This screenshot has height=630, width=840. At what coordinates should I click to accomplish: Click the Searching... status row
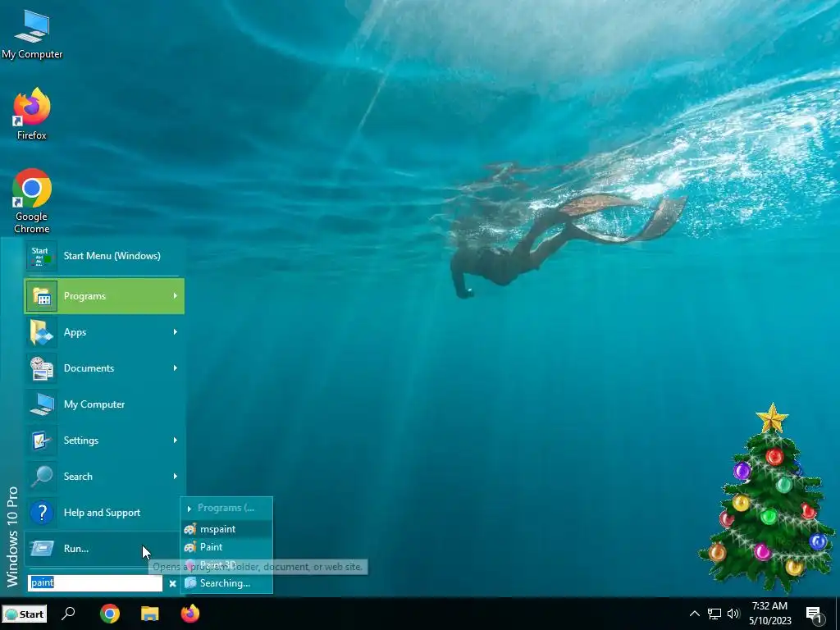coord(226,583)
